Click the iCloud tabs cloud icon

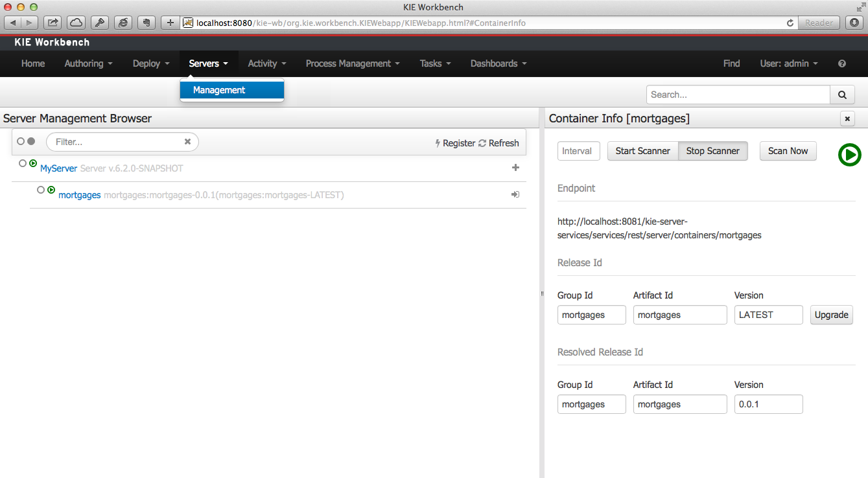point(76,23)
